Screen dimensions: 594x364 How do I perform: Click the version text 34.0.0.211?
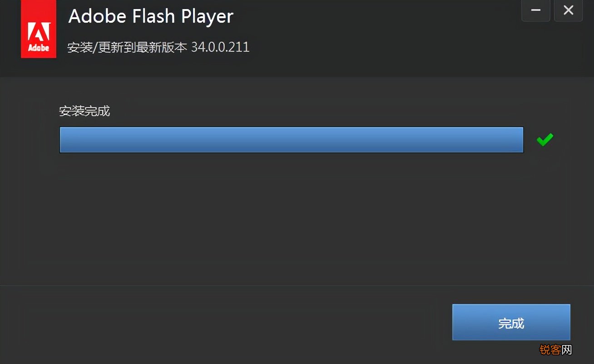click(220, 47)
